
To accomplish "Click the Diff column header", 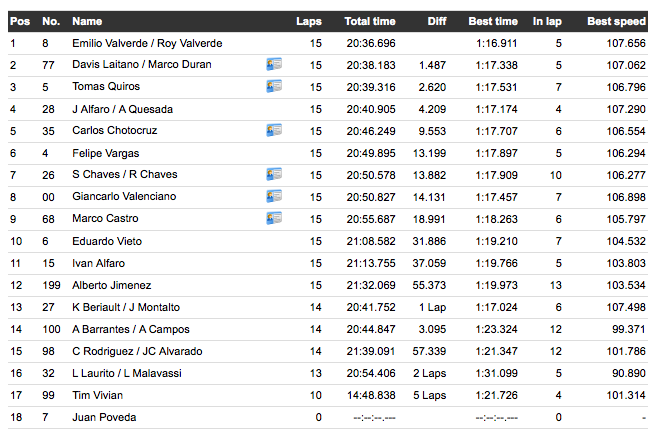I will click(436, 21).
